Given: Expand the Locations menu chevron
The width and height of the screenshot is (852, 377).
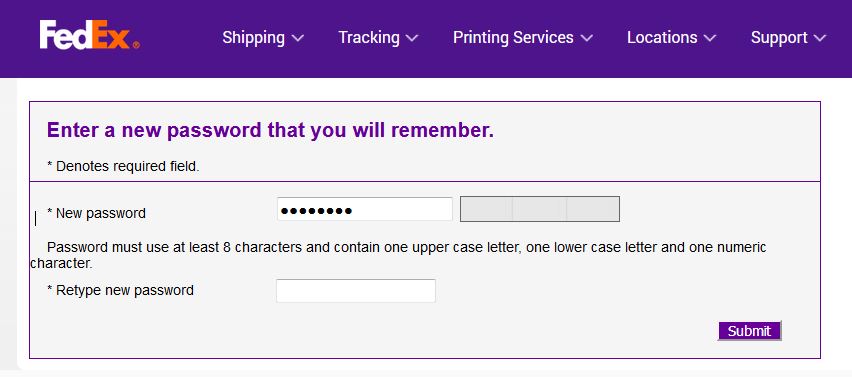Looking at the screenshot, I should (x=710, y=38).
